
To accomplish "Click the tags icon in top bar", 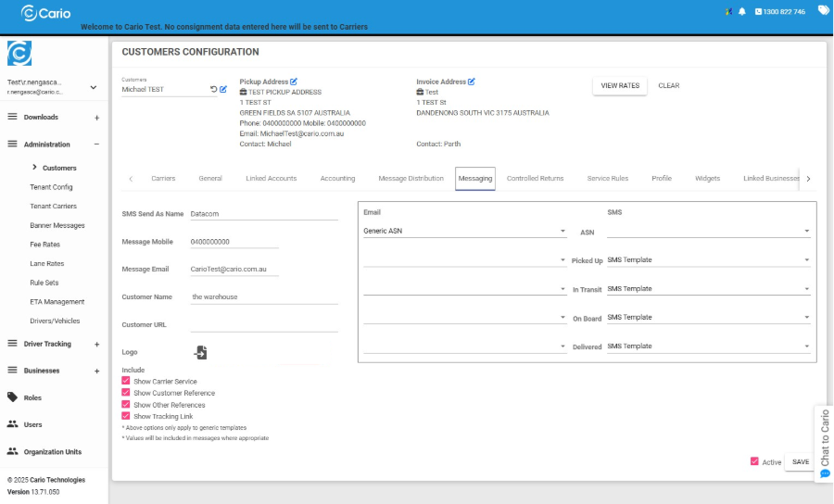I will (x=823, y=11).
